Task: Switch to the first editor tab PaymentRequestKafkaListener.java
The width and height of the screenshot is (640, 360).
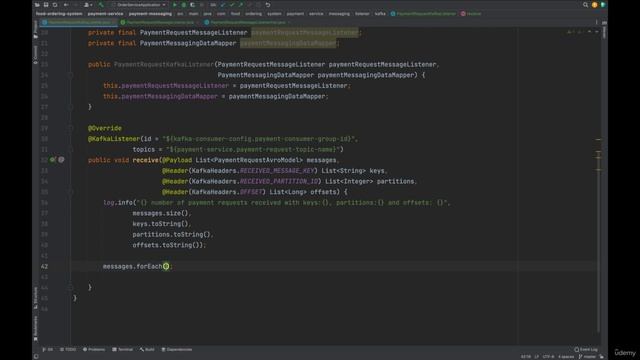Action: pos(79,22)
